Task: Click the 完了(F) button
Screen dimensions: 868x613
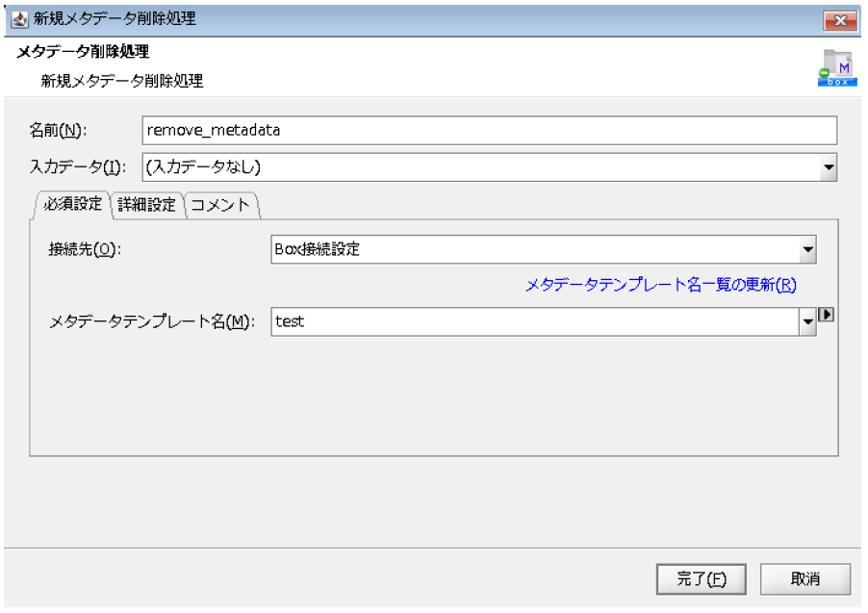Action: [700, 578]
